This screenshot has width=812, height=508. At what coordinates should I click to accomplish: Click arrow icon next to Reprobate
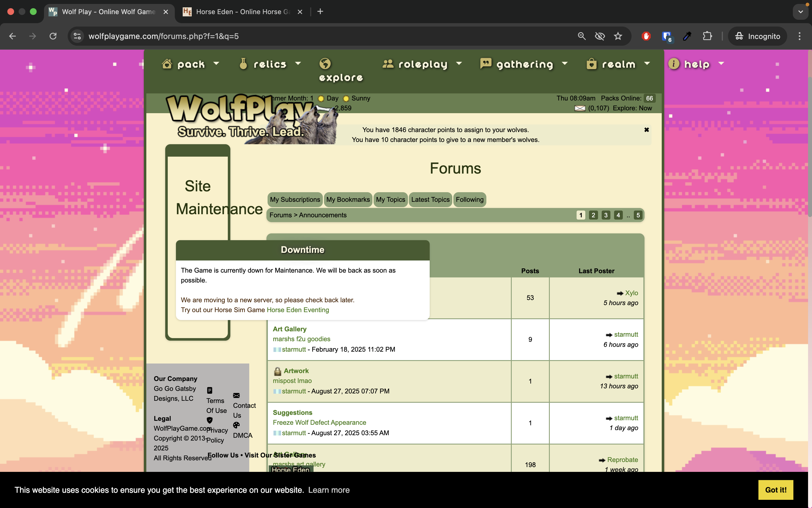coord(602,460)
